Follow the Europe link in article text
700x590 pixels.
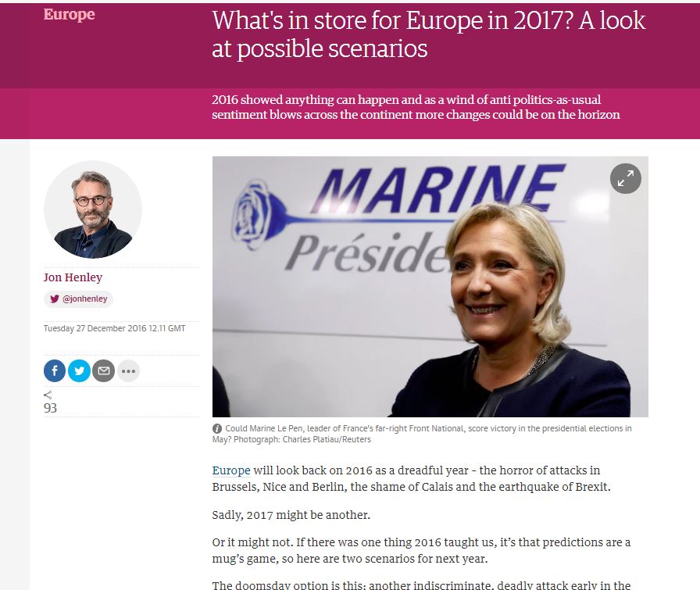pyautogui.click(x=231, y=470)
